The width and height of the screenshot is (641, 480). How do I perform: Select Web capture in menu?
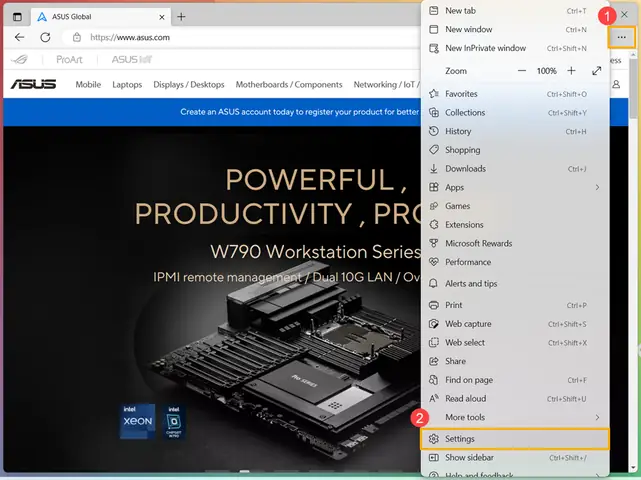pos(515,324)
